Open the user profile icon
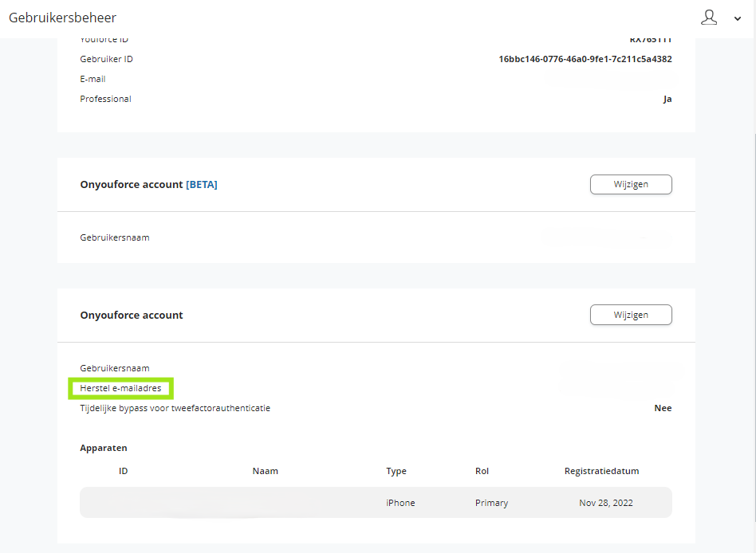This screenshot has width=756, height=553. click(709, 18)
